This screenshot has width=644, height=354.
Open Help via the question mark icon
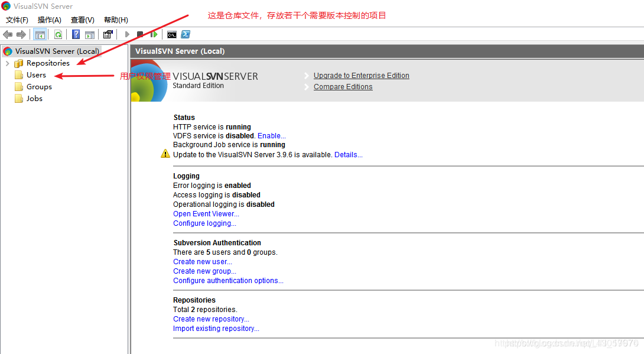point(76,34)
